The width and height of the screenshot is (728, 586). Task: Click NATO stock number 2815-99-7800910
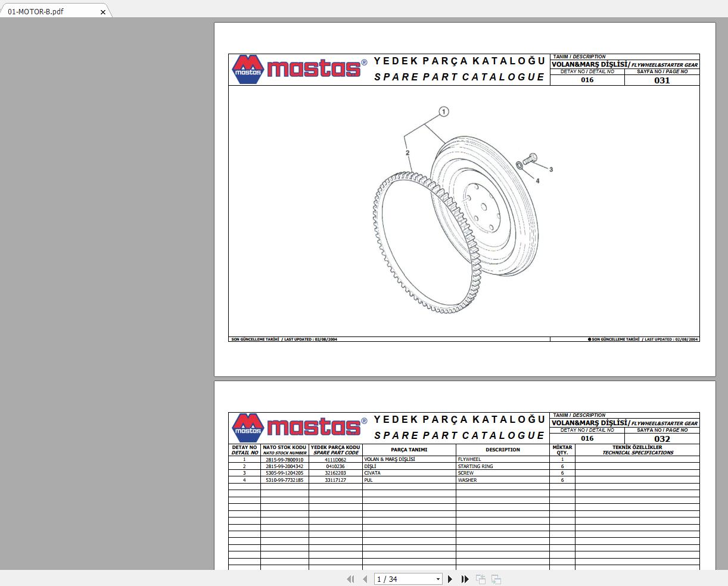click(x=285, y=459)
